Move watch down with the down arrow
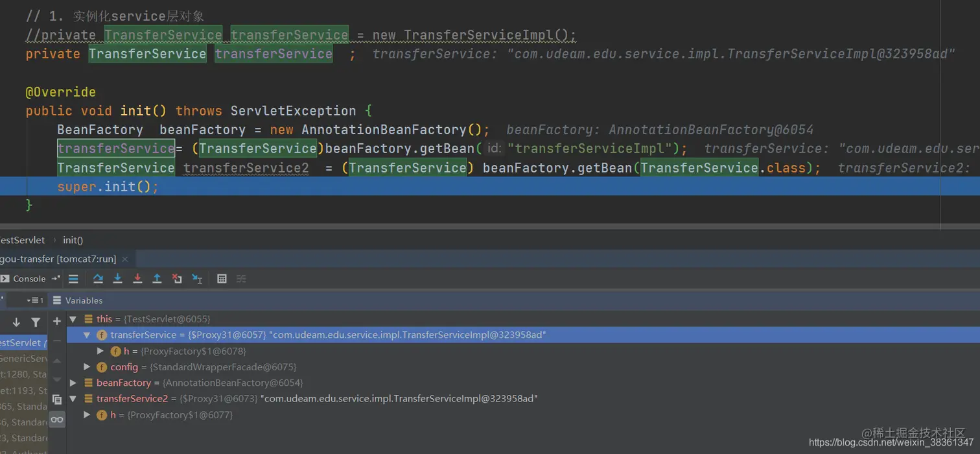 57,379
